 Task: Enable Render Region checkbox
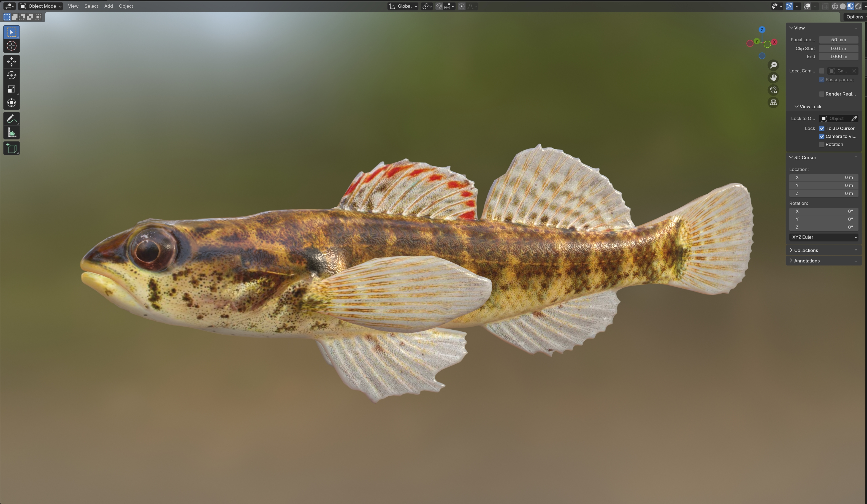822,94
